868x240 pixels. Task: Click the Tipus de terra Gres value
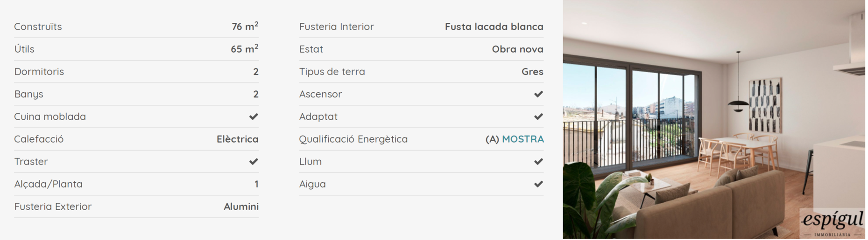click(x=532, y=72)
